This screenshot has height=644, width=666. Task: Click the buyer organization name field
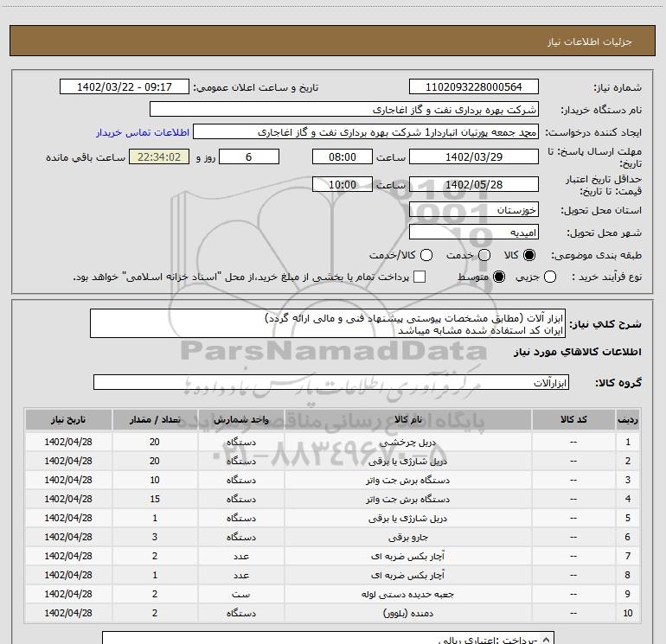(344, 110)
